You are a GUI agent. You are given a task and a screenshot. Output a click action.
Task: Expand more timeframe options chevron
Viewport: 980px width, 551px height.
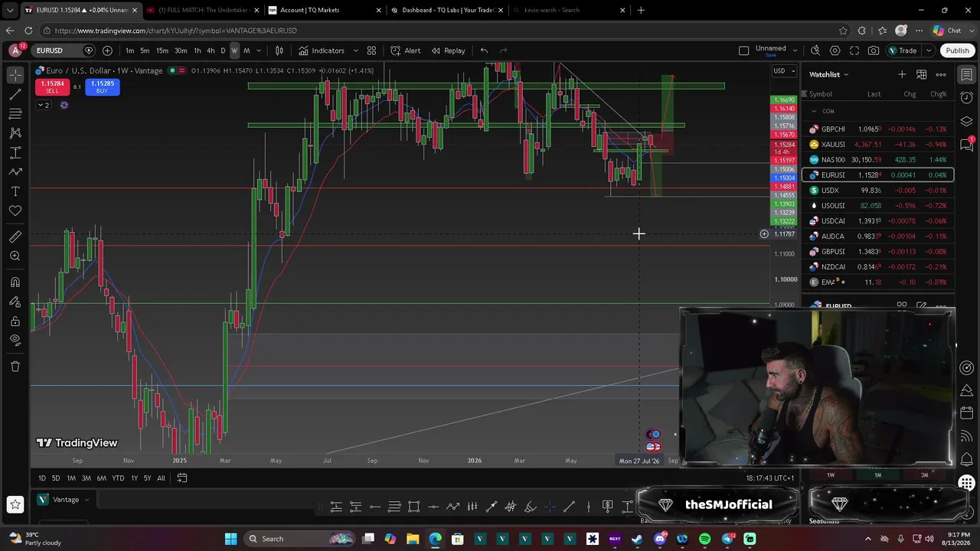[259, 51]
